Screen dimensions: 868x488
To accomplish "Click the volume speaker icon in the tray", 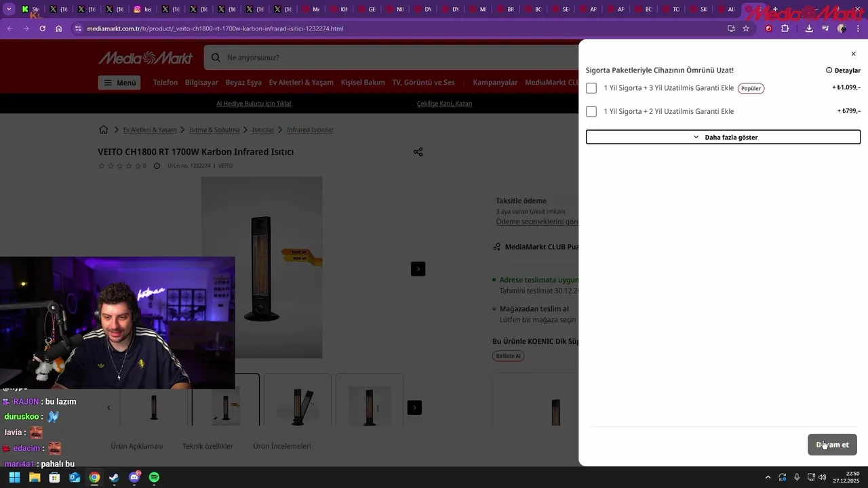I will tap(823, 477).
